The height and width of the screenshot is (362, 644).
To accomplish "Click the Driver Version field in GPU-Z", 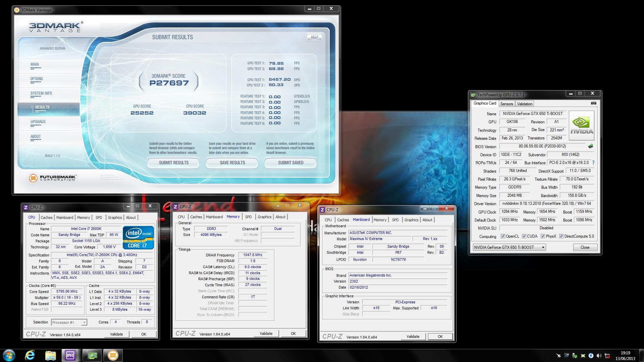I will coord(547,203).
